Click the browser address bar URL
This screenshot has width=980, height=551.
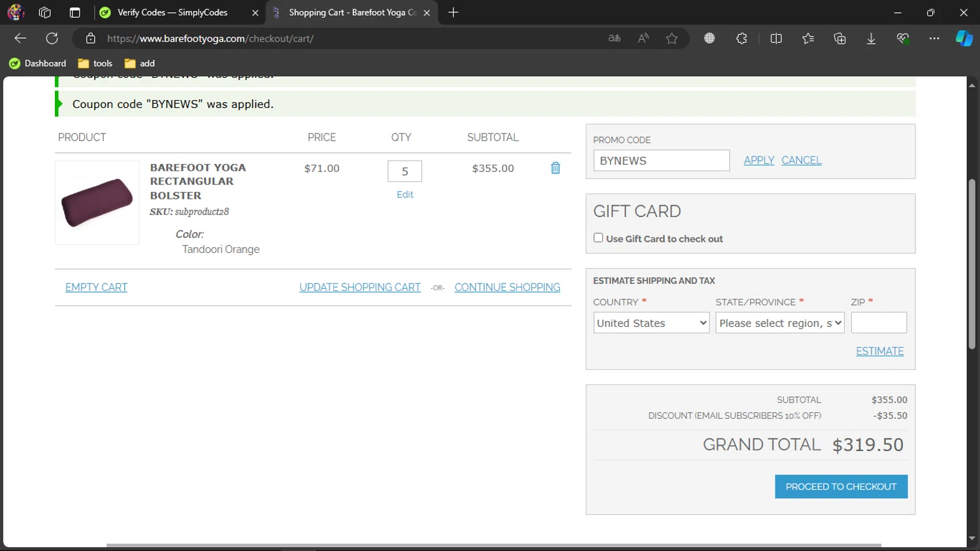click(210, 39)
